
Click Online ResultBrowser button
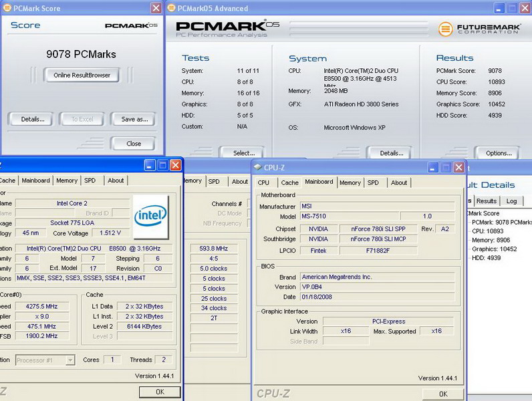point(82,76)
